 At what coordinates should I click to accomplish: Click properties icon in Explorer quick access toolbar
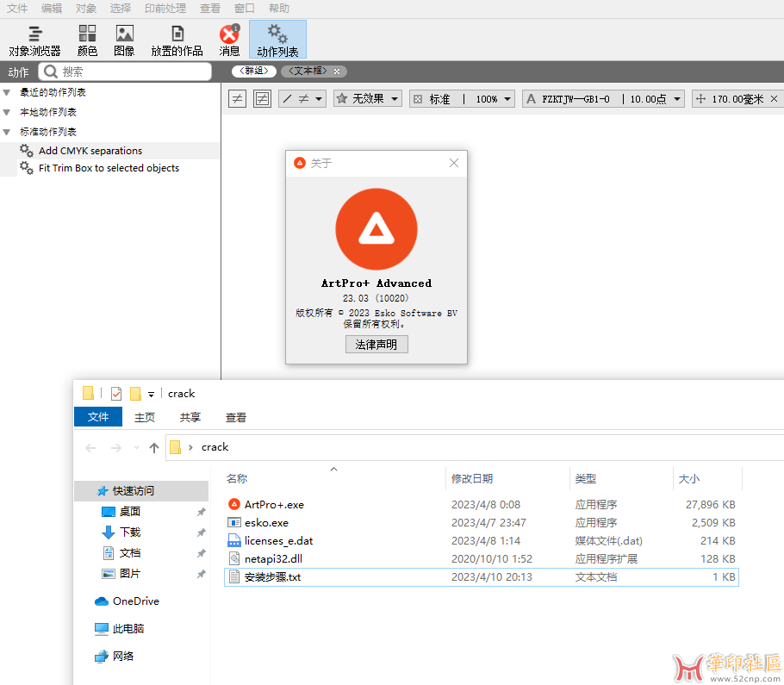pos(116,394)
